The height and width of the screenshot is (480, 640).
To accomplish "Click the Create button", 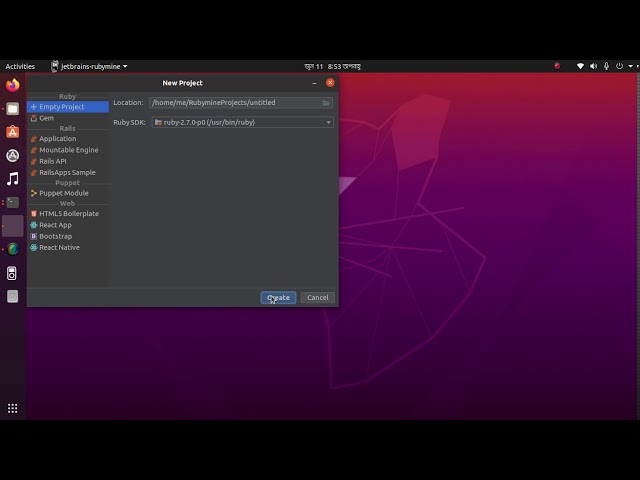I will click(x=278, y=298).
